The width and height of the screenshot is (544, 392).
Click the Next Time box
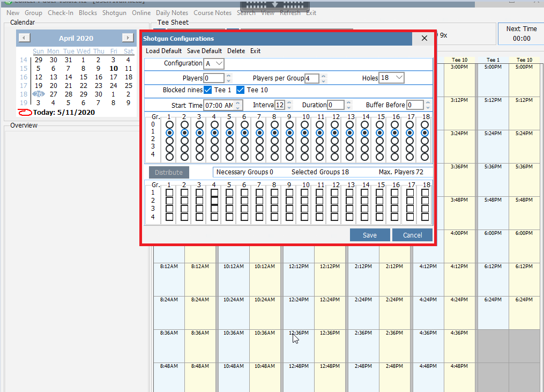tap(521, 34)
